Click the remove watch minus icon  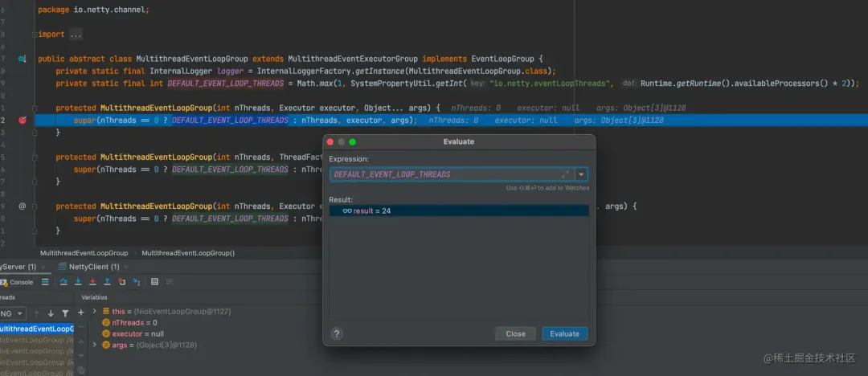81,327
